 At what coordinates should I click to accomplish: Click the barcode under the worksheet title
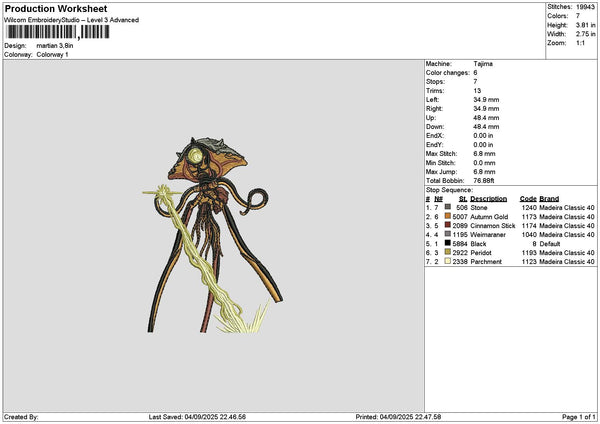[58, 32]
